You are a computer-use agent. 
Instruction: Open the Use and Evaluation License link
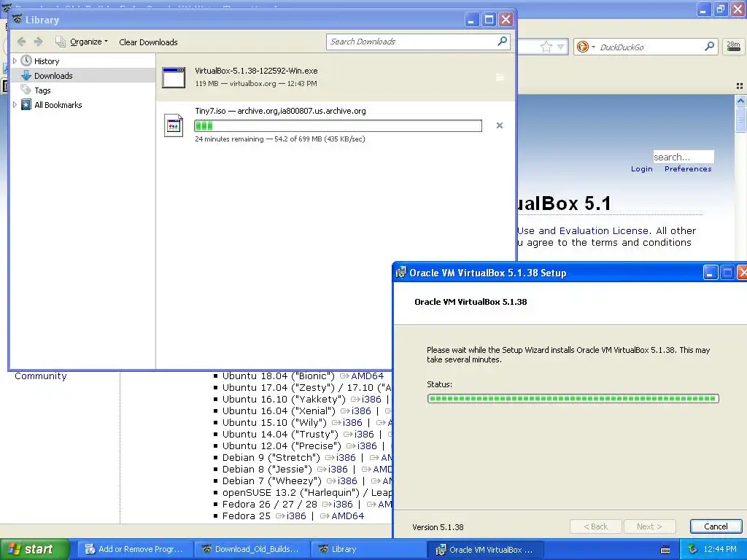tap(583, 231)
